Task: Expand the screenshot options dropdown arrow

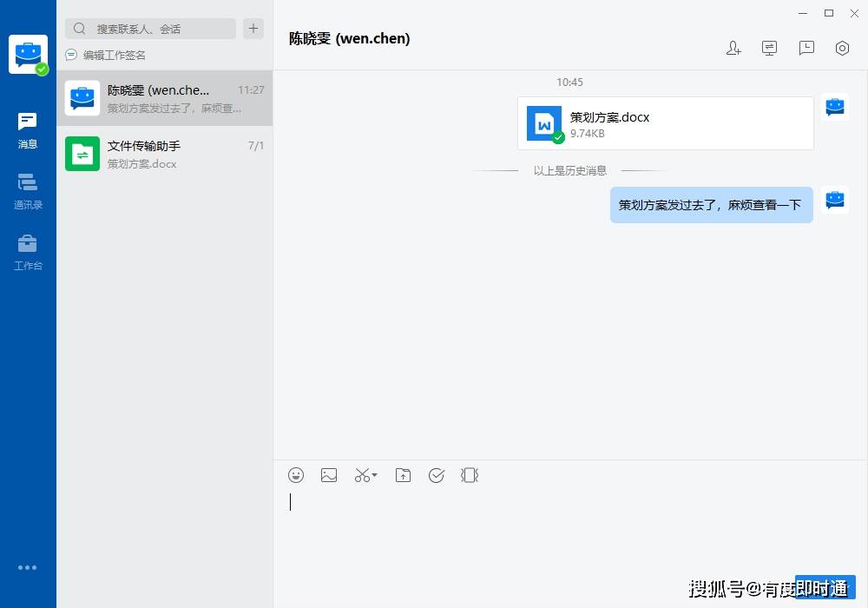Action: pos(375,475)
